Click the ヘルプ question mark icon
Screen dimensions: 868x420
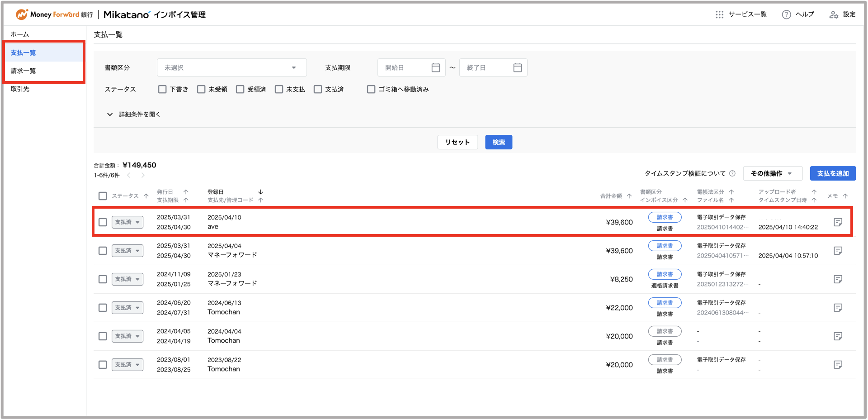coord(787,14)
